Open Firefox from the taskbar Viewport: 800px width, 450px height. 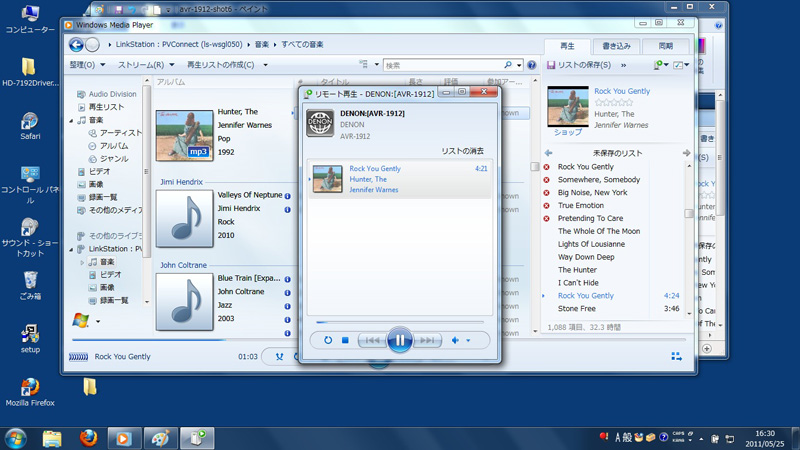(88, 438)
